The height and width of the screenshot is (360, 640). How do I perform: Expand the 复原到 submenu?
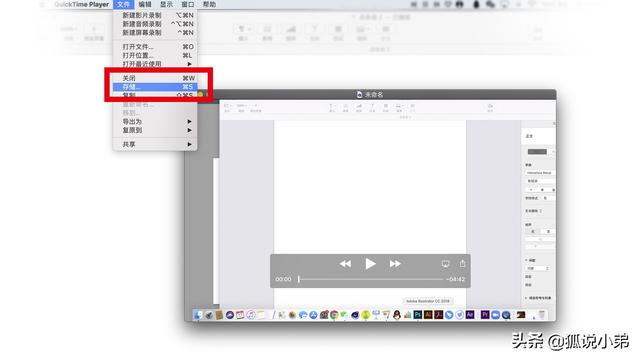click(155, 130)
